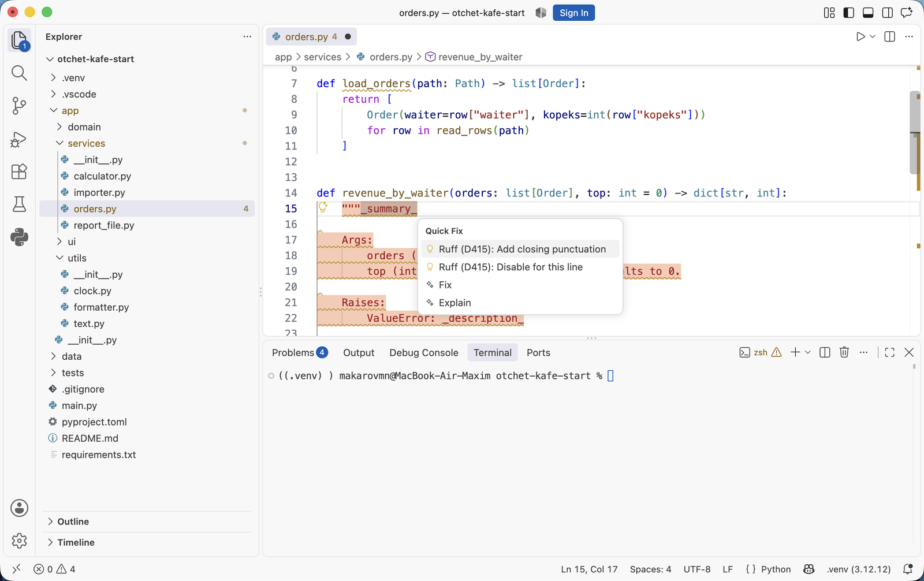Open the Accounts icon in activity bar
Viewport: 924px width, 581px height.
[19, 508]
